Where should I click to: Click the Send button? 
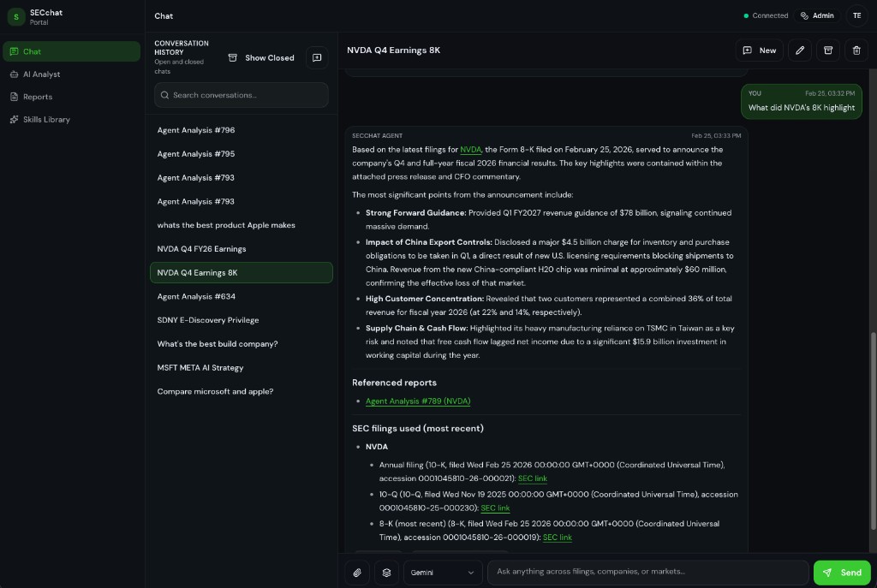point(841,573)
